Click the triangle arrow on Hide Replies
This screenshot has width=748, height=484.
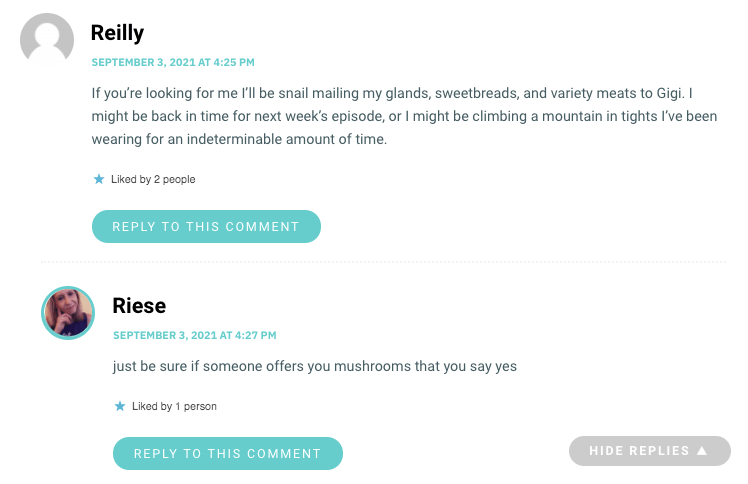702,451
